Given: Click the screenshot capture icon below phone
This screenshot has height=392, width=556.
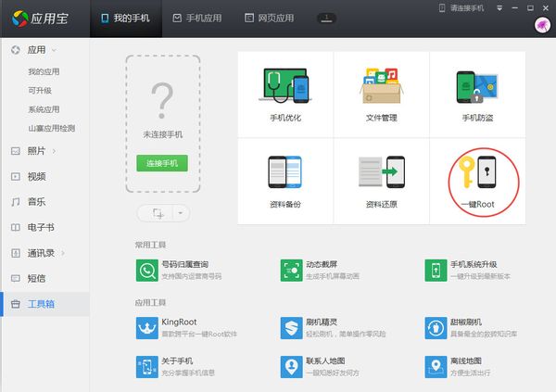Looking at the screenshot, I should click(158, 213).
